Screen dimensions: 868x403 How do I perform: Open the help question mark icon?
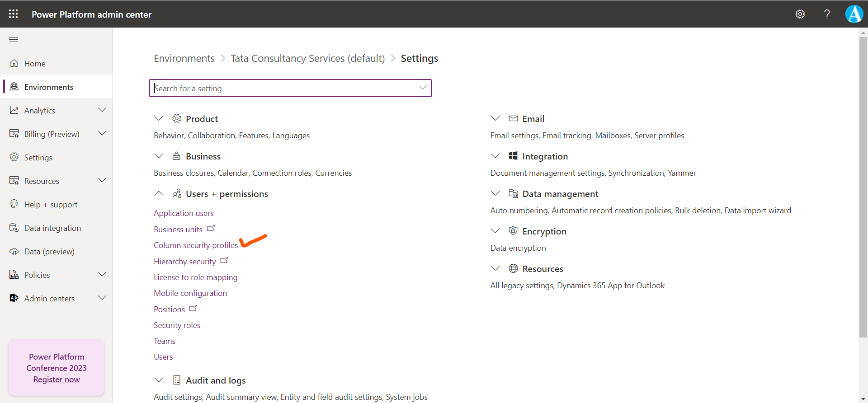pos(827,14)
